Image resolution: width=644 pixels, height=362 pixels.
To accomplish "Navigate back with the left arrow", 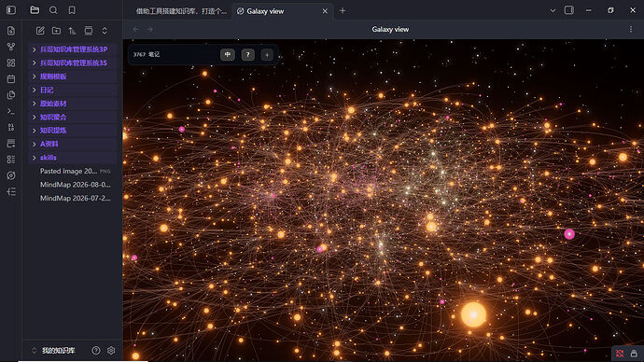I will coord(135,29).
